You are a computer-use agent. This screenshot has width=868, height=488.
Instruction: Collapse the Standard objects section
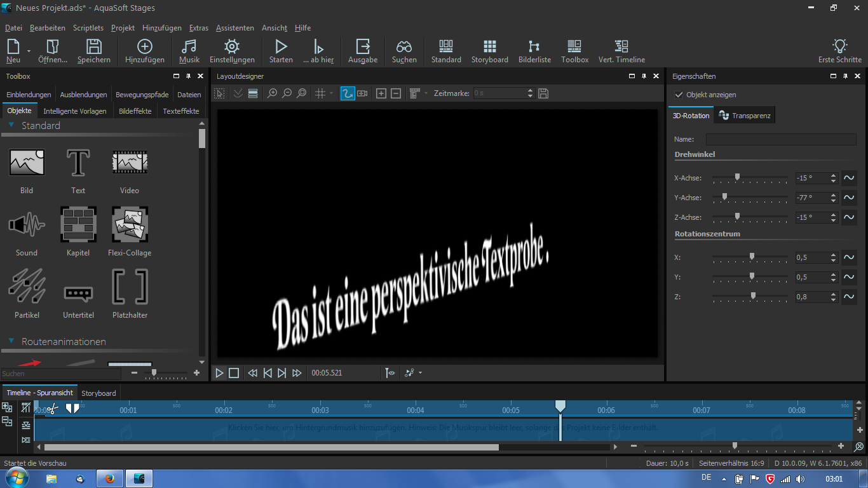pos(11,125)
